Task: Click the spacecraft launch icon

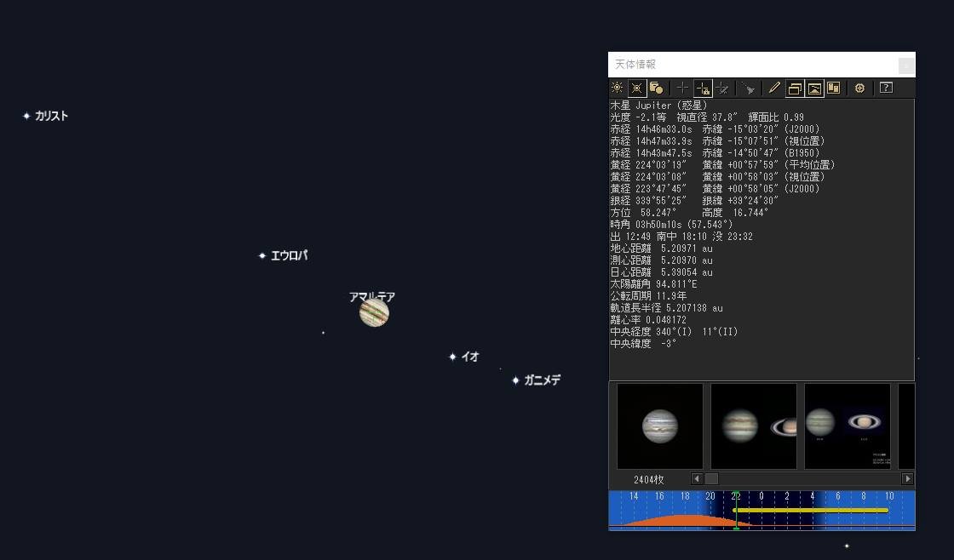Action: [x=749, y=89]
